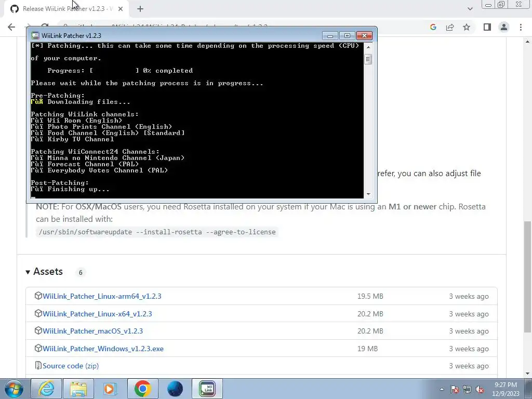Click the WiiLink Patcher console title bar icon
Screen dimensions: 532x399
click(35, 36)
